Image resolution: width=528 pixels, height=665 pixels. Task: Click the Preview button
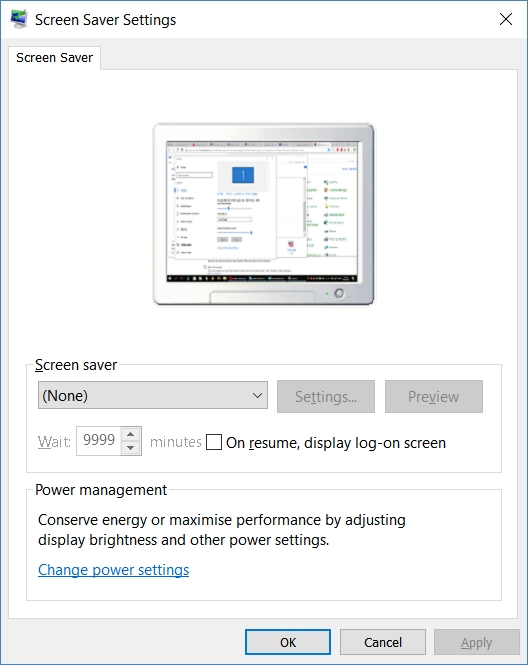433,397
